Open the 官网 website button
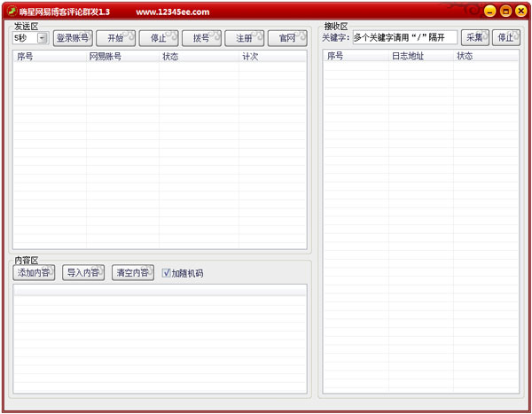This screenshot has height=414, width=532. [x=287, y=38]
